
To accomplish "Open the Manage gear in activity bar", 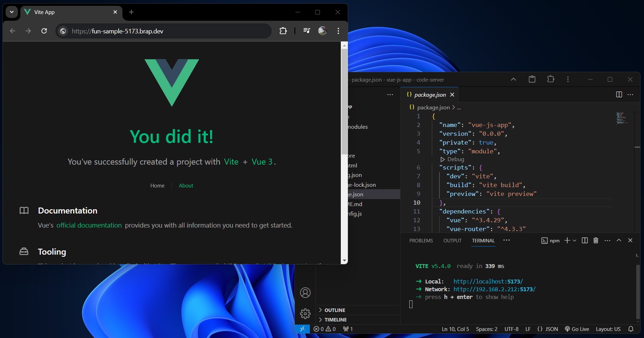I will (305, 314).
